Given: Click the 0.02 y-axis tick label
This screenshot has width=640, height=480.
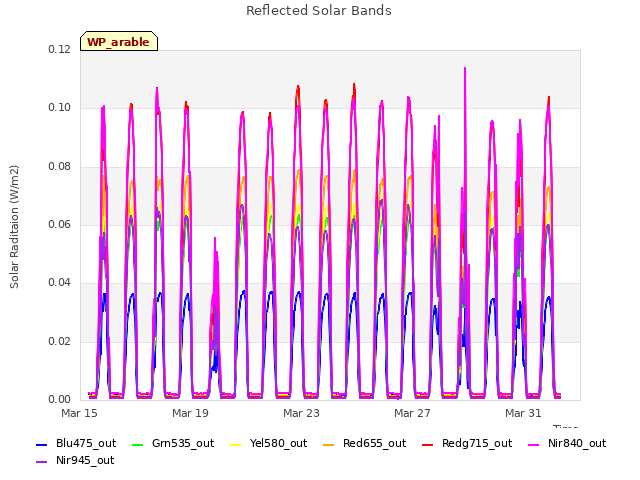Looking at the screenshot, I should pos(60,342).
